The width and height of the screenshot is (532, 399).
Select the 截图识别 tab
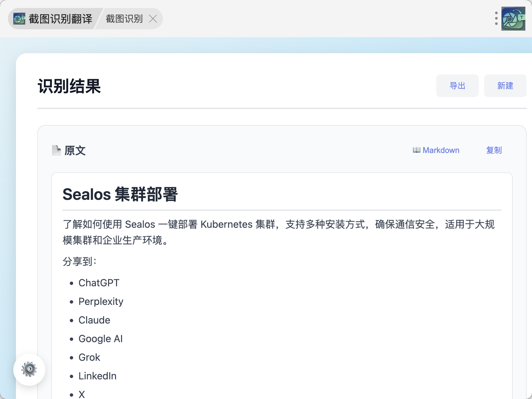[124, 19]
